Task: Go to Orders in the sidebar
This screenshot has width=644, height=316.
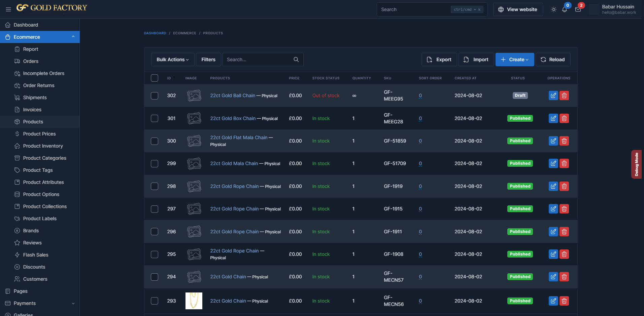Action: pyautogui.click(x=31, y=61)
